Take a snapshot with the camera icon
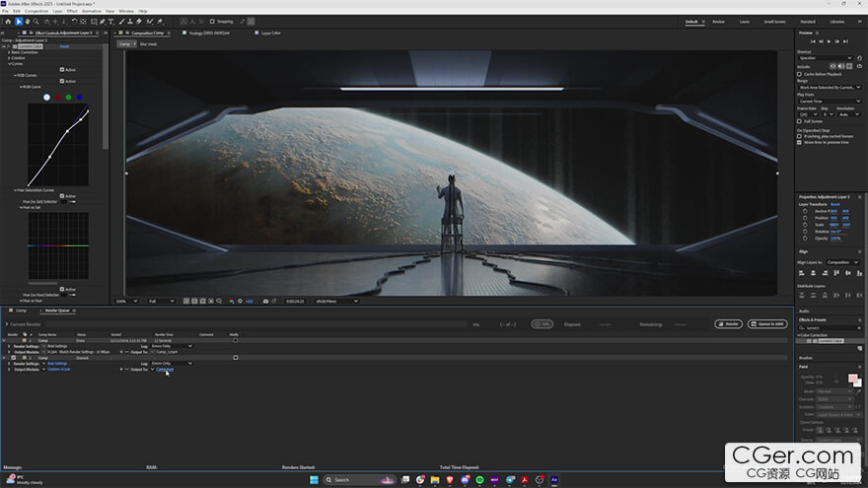The height and width of the screenshot is (488, 868). coord(265,301)
